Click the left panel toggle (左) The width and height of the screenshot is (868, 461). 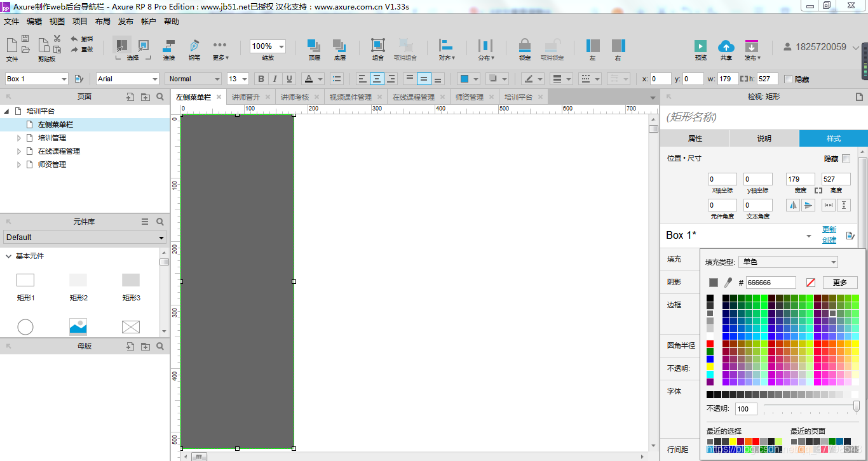(593, 45)
